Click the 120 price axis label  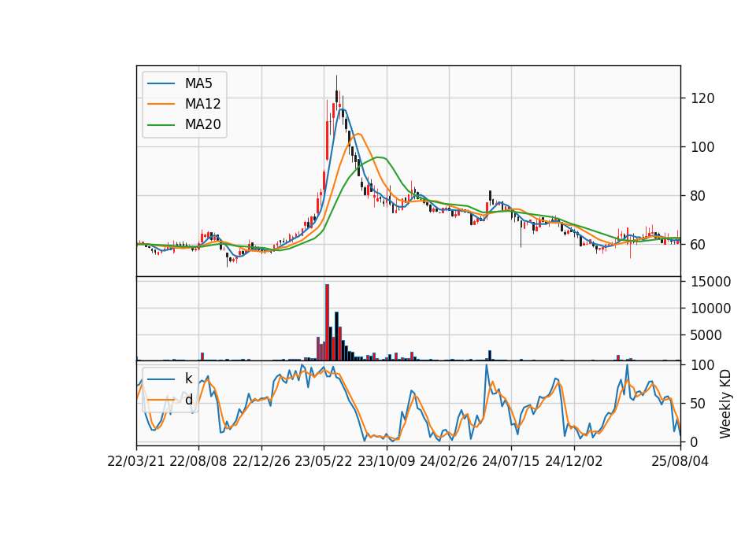point(702,99)
